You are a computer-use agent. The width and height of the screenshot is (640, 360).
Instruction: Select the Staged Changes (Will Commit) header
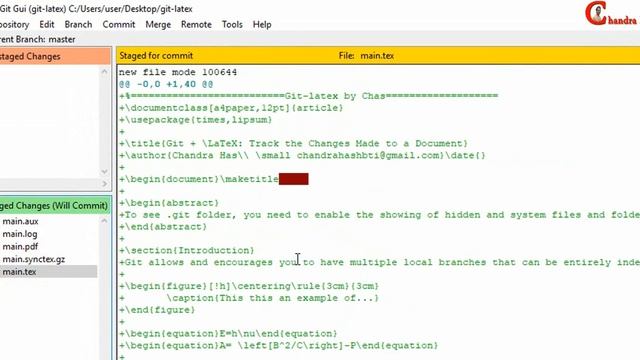(x=55, y=206)
